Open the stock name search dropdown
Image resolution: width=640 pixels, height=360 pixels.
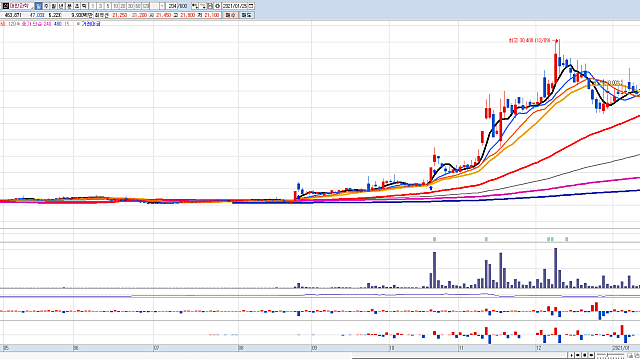pos(31,6)
